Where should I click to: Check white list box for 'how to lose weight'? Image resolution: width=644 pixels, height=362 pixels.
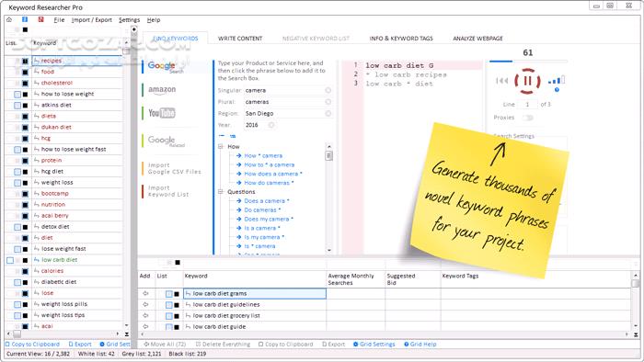[17, 95]
